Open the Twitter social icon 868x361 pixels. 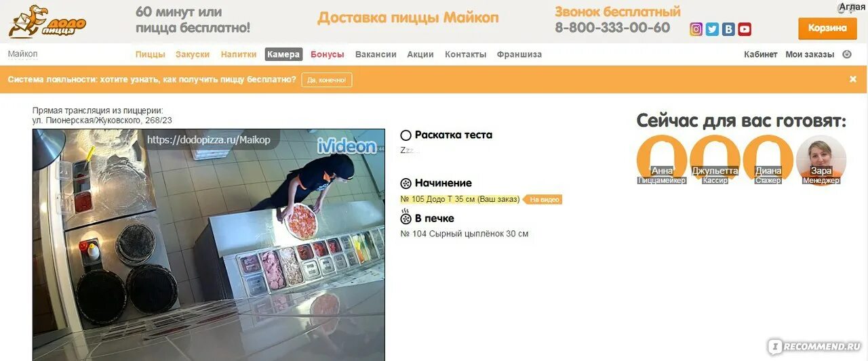tap(712, 29)
